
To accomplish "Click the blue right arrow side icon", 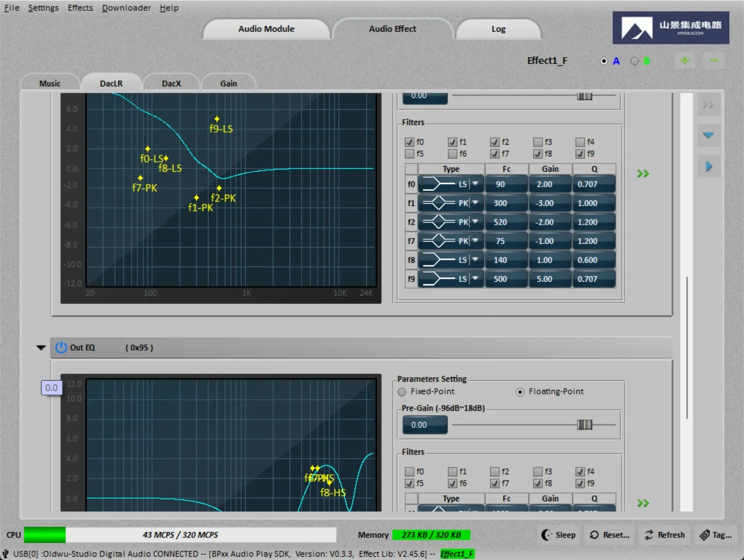I will (x=709, y=166).
